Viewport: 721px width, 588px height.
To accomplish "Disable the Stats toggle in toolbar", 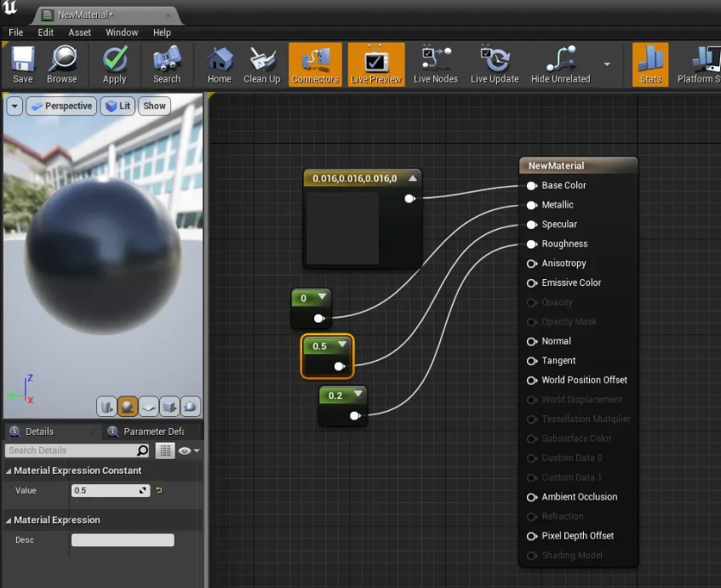I will tap(650, 65).
